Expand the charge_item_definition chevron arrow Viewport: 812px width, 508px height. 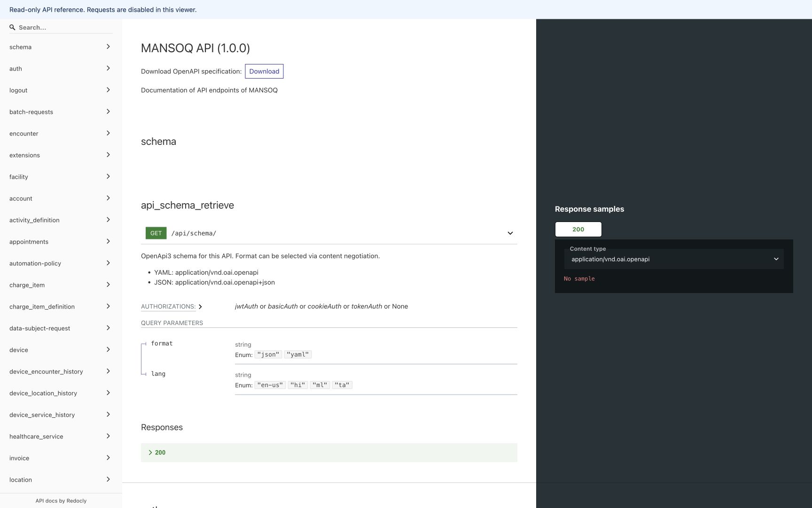[x=108, y=306]
